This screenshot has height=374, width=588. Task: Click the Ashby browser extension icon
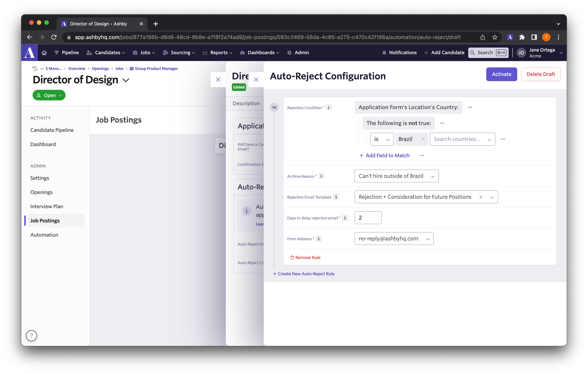(x=510, y=37)
